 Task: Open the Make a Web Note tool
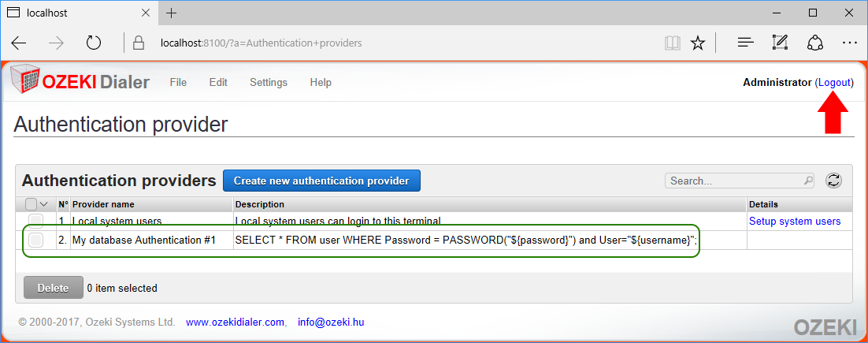[x=781, y=43]
